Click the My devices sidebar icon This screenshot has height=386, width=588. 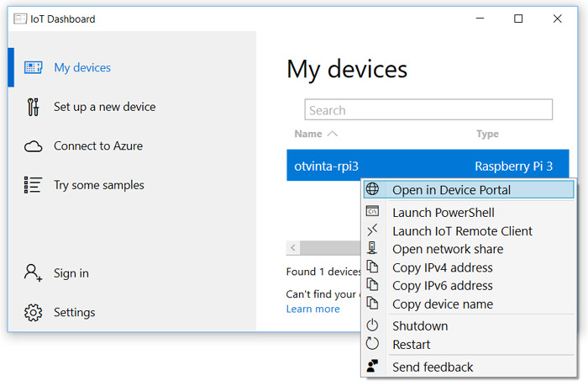[x=34, y=67]
